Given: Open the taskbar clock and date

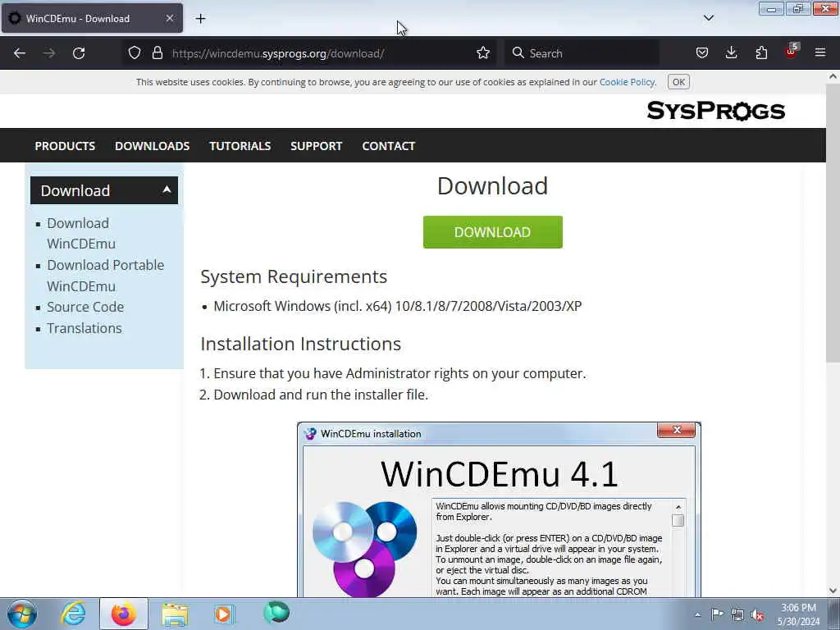Looking at the screenshot, I should [798, 614].
